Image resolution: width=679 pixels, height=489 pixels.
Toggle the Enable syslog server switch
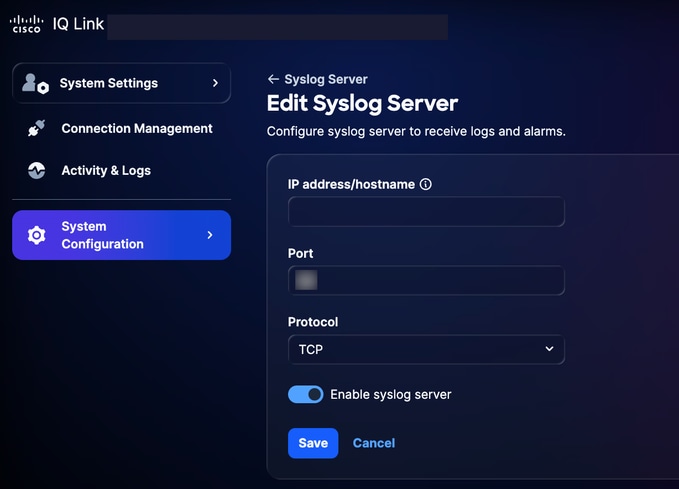point(306,395)
